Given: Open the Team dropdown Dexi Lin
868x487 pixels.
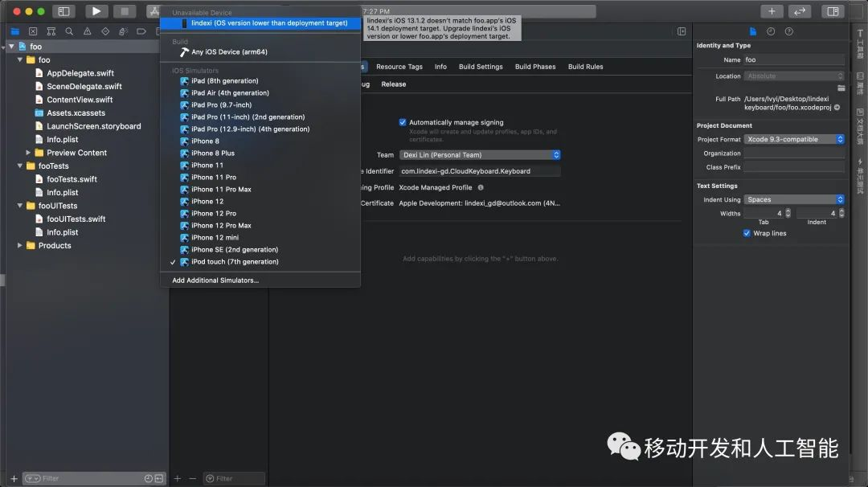Looking at the screenshot, I should tap(480, 155).
